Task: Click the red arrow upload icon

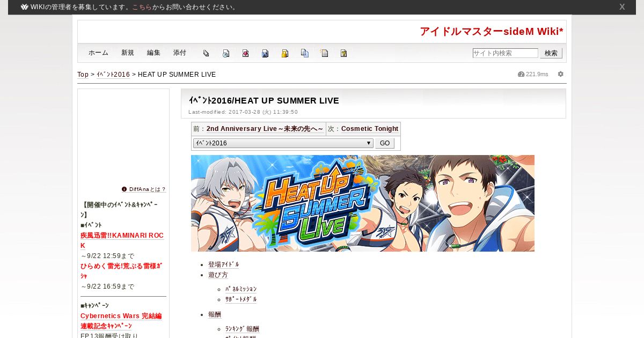Action: 245,53
